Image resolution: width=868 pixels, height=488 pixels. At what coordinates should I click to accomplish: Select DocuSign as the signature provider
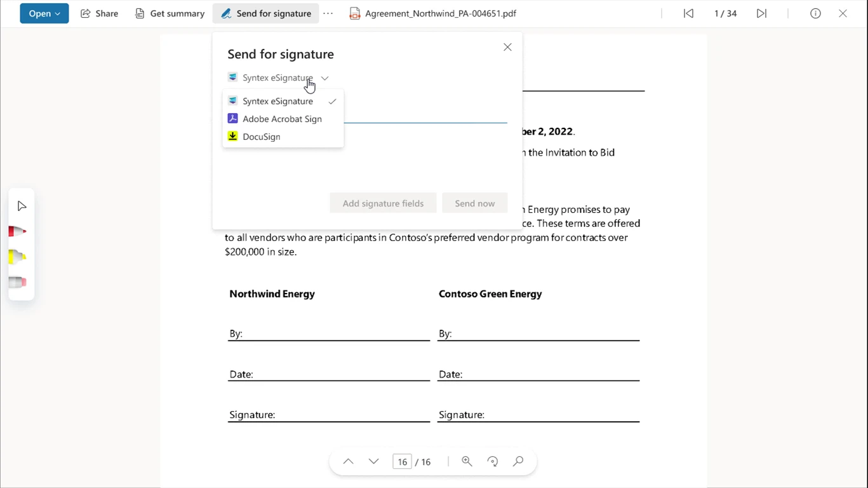261,136
